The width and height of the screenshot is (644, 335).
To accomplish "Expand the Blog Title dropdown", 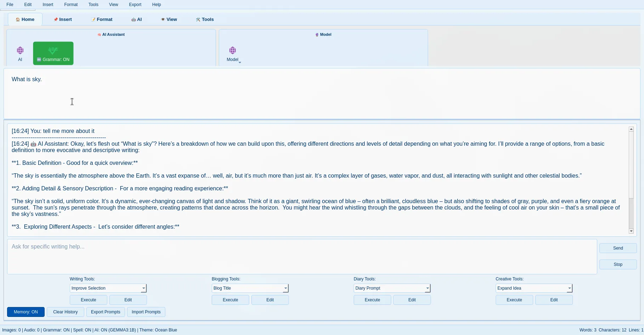I will point(285,288).
